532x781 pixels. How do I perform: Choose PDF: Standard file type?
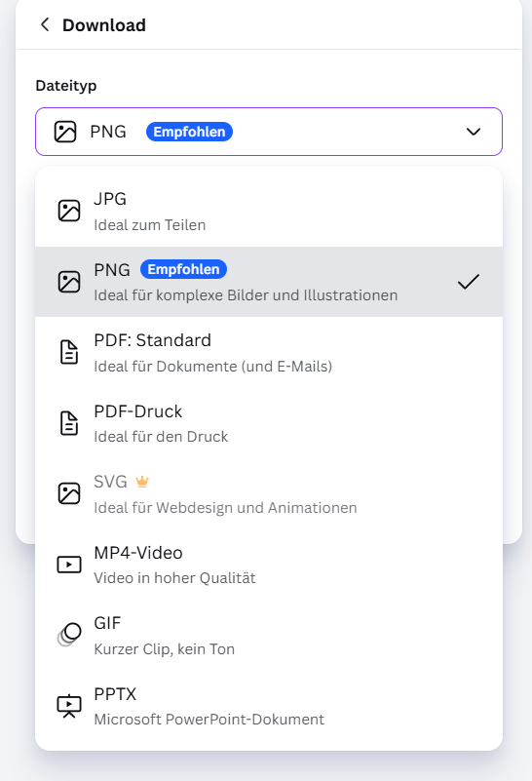pyautogui.click(x=269, y=353)
